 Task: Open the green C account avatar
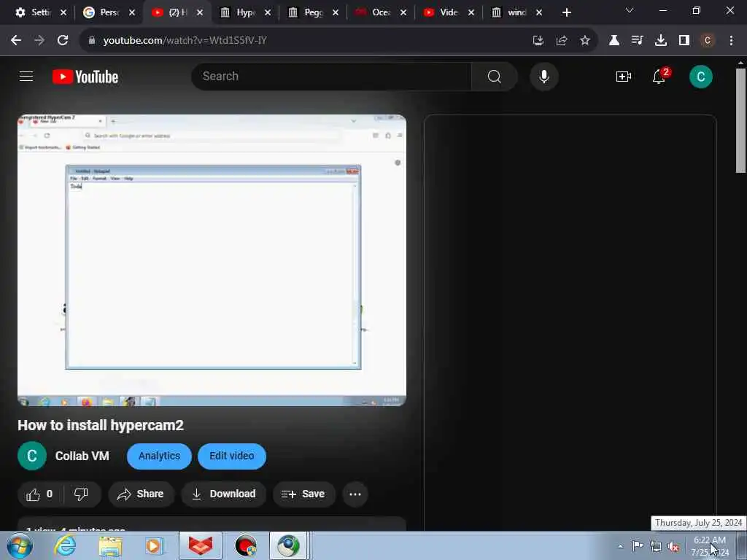tap(700, 77)
